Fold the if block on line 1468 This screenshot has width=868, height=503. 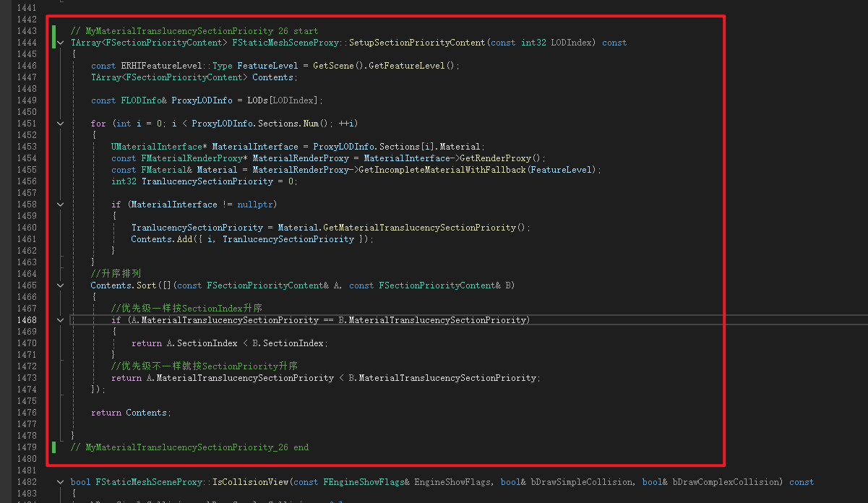tap(61, 320)
